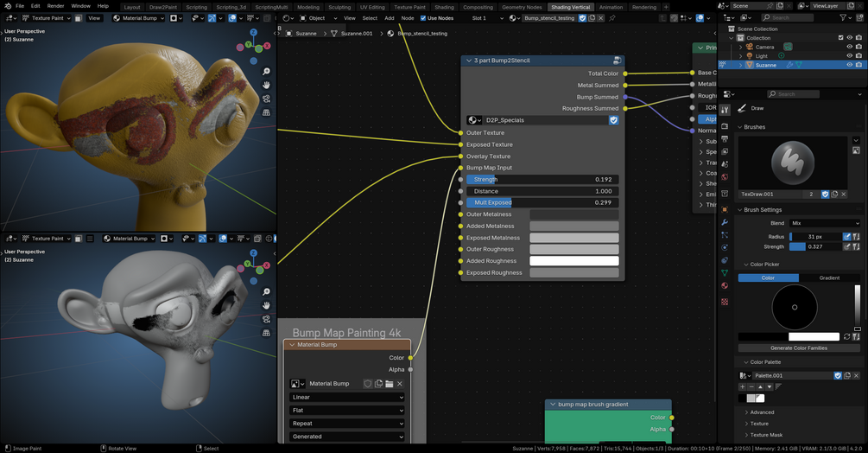The image size is (868, 453).
Task: Duplicate TexDraw.001 brush icon
Action: point(834,194)
